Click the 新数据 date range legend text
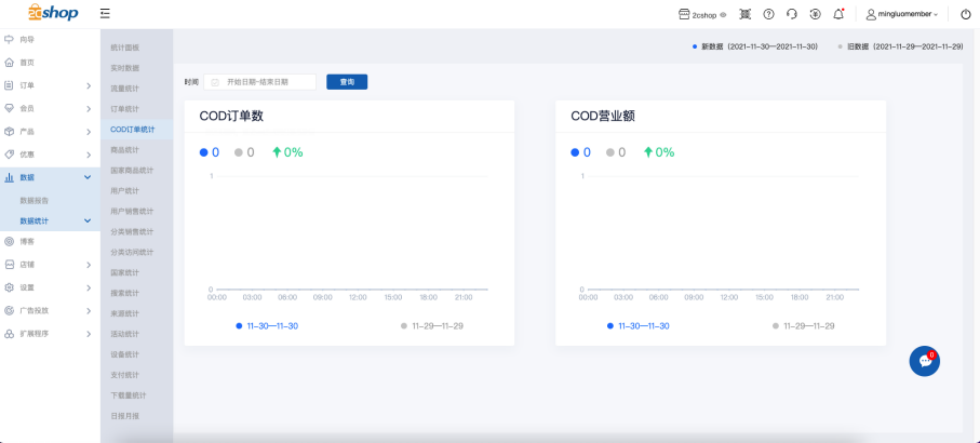Image resolution: width=980 pixels, height=443 pixels. 759,47
